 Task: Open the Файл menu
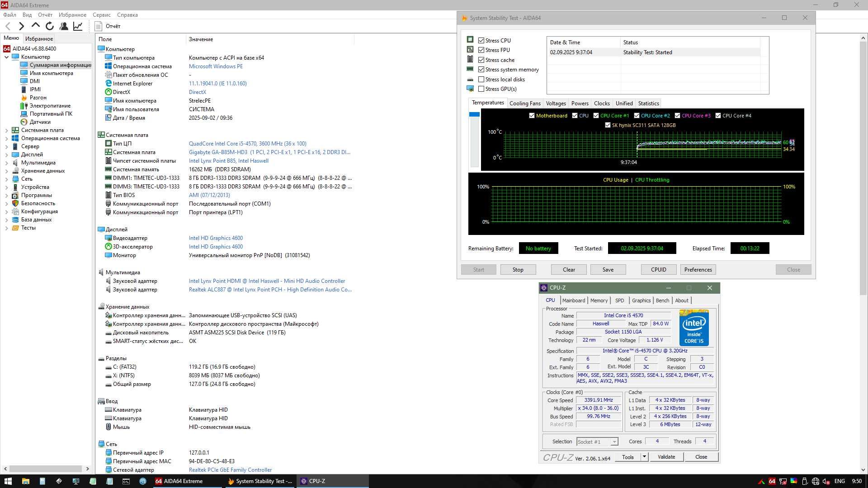pyautogui.click(x=9, y=15)
